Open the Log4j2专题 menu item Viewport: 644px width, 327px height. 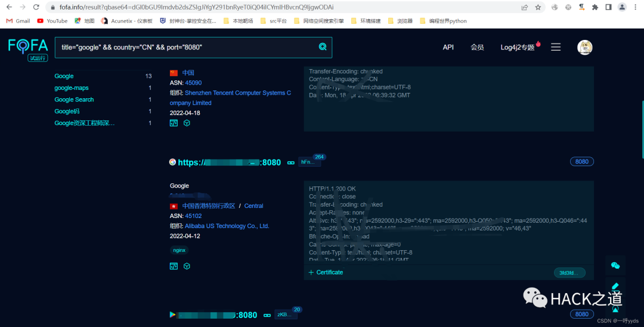[x=518, y=47]
